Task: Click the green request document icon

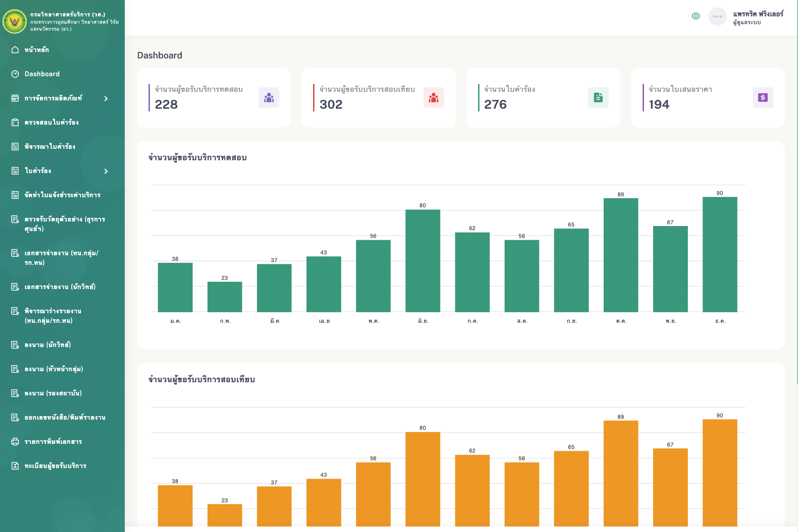Action: pyautogui.click(x=598, y=98)
